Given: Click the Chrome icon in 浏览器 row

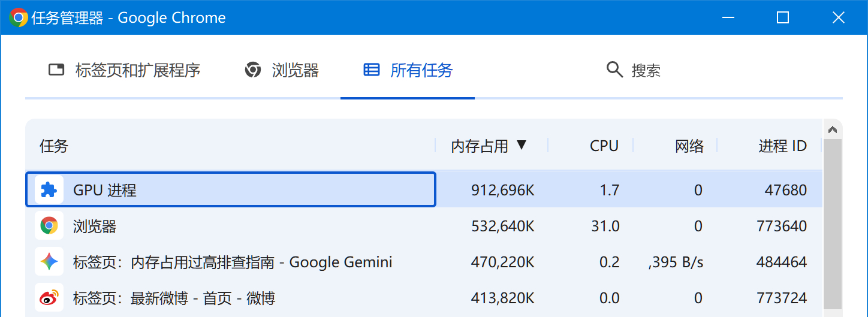Looking at the screenshot, I should (x=49, y=226).
